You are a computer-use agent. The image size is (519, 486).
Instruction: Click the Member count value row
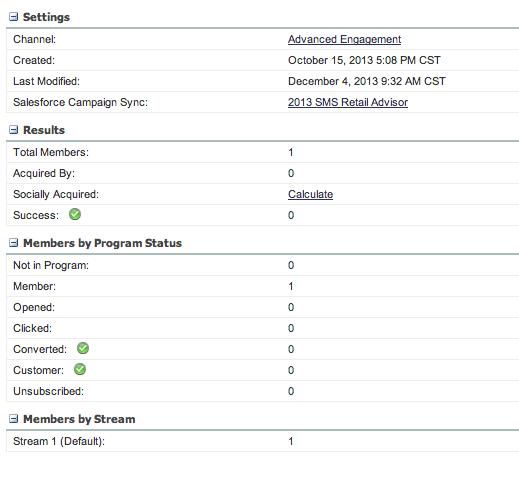pyautogui.click(x=263, y=286)
